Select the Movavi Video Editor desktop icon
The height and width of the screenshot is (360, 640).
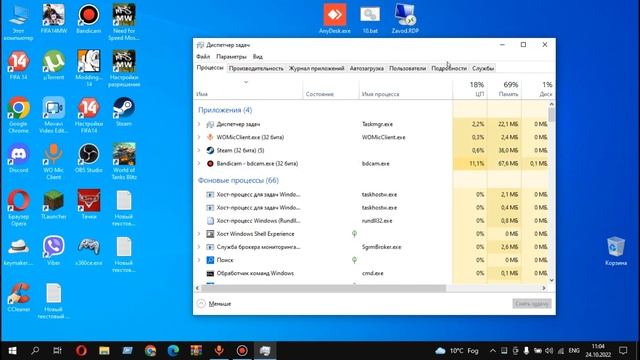pos(53,115)
